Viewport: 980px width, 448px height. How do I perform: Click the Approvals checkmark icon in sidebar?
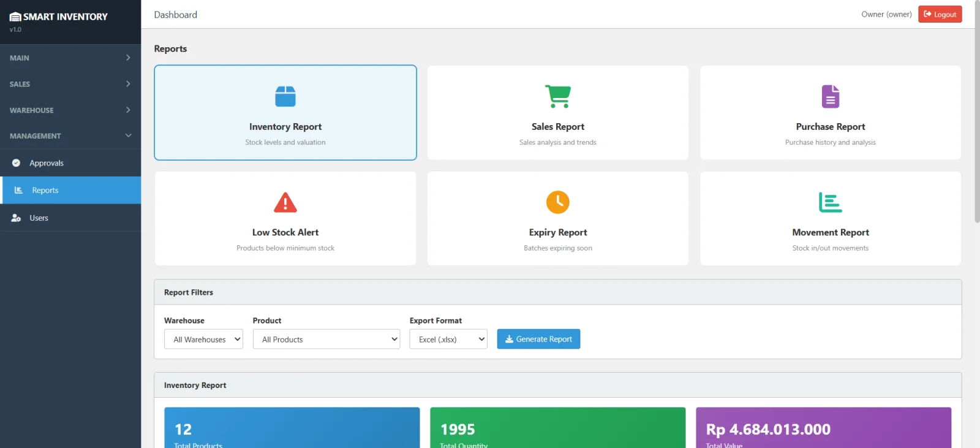coord(17,163)
